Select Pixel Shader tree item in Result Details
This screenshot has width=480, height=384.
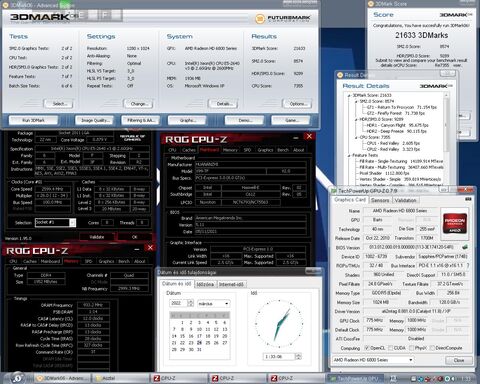[x=384, y=173]
